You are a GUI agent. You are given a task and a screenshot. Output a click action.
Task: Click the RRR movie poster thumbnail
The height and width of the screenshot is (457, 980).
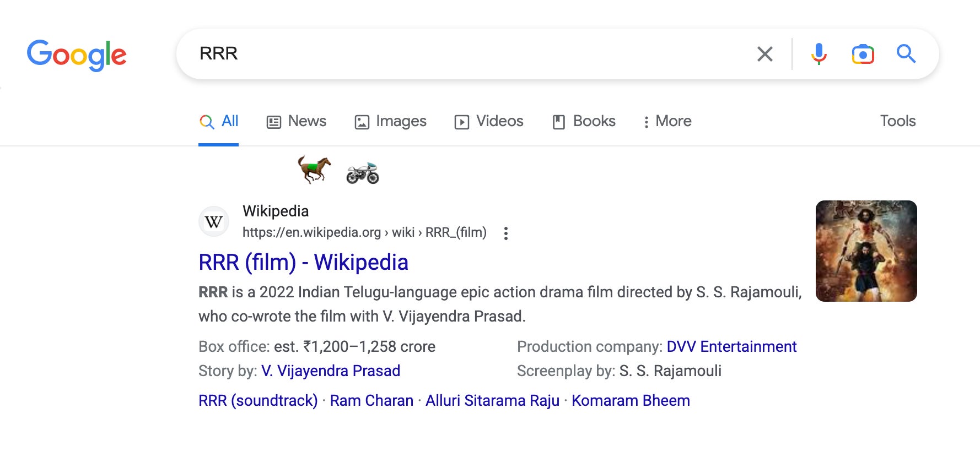[x=866, y=251]
